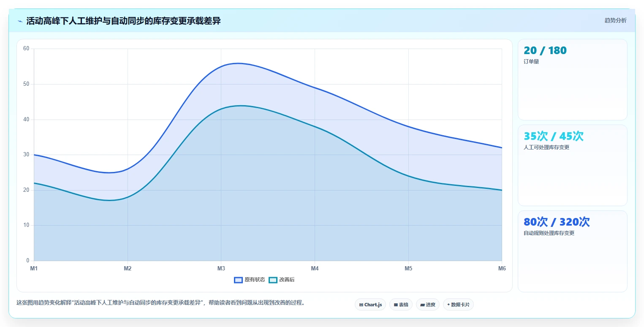Click the 改善后 line peak near M3
The height and width of the screenshot is (327, 644).
click(x=240, y=106)
